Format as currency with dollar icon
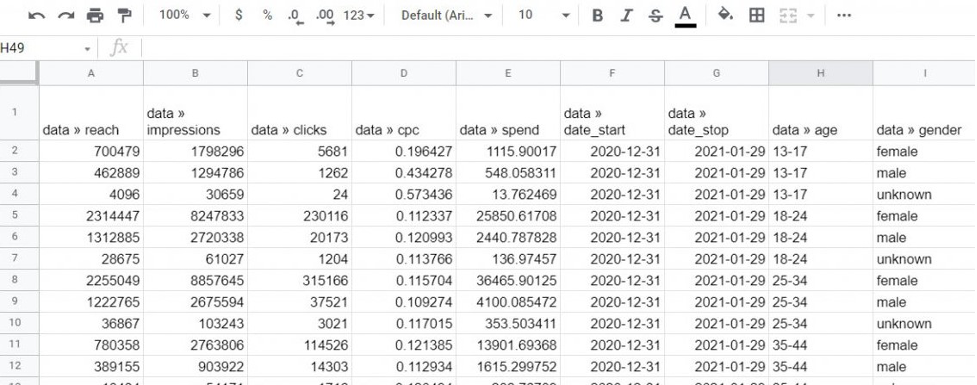This screenshot has width=977, height=385. [x=239, y=15]
